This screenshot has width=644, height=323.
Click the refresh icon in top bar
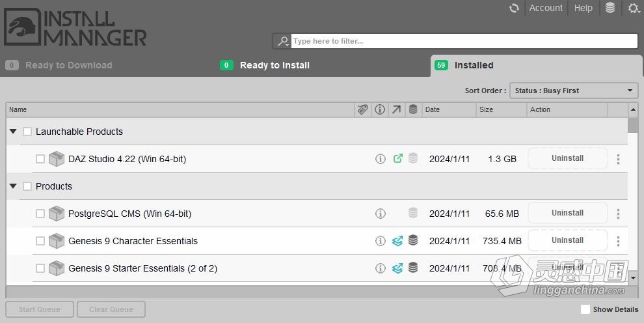(514, 8)
